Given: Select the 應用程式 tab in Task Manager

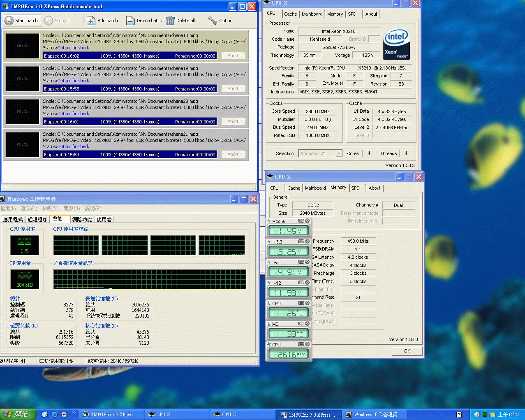Looking at the screenshot, I should 13,220.
